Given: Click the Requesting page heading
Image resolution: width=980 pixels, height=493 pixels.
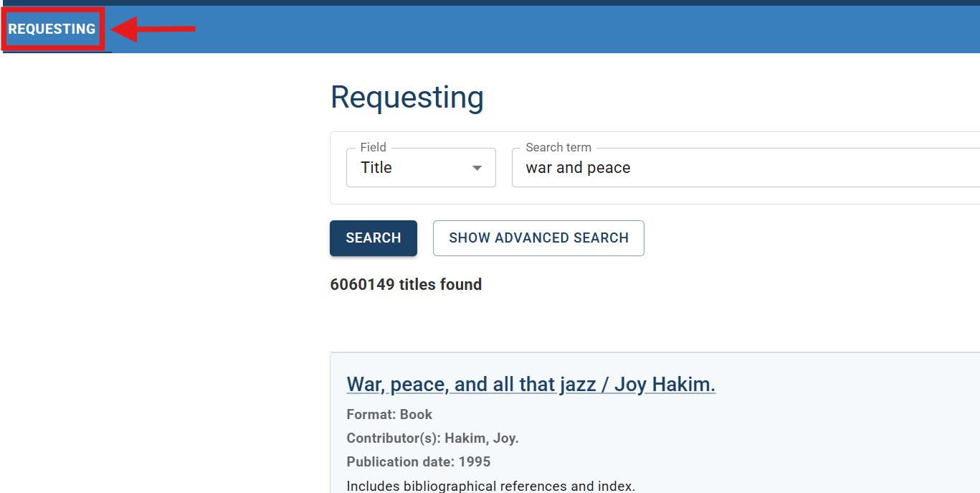Looking at the screenshot, I should click(x=406, y=97).
